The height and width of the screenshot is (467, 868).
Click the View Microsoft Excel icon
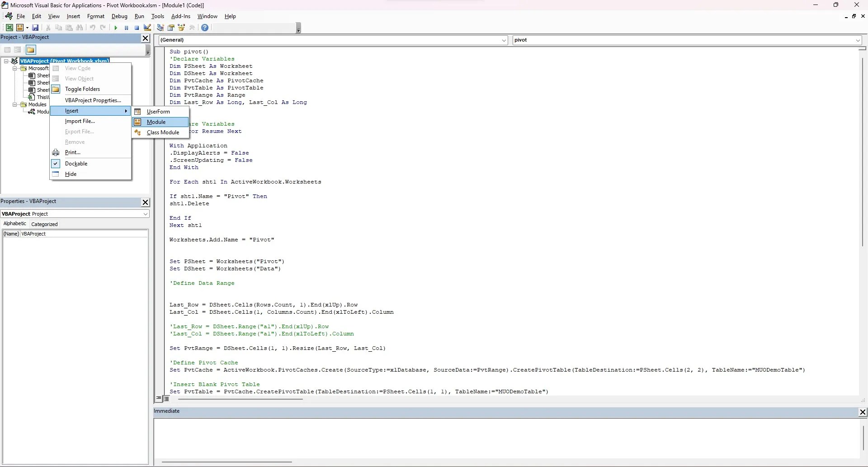click(x=9, y=28)
